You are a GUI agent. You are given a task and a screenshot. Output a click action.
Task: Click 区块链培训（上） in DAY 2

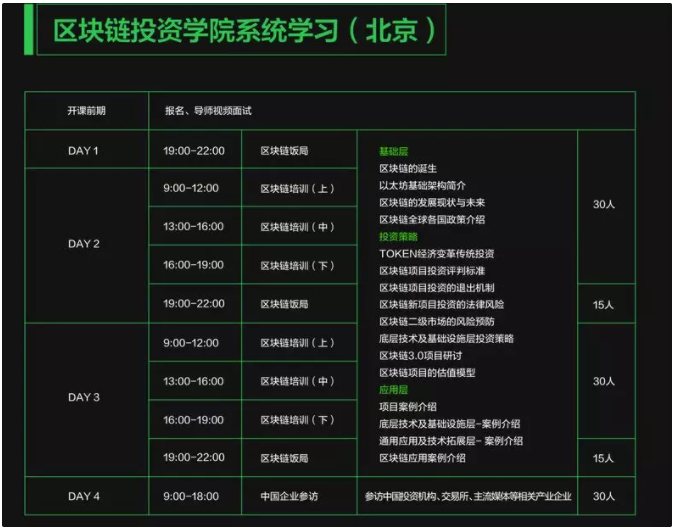click(297, 188)
